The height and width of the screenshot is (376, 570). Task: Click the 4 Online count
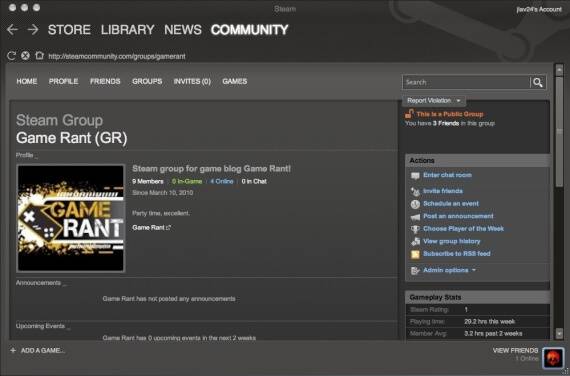click(x=221, y=181)
